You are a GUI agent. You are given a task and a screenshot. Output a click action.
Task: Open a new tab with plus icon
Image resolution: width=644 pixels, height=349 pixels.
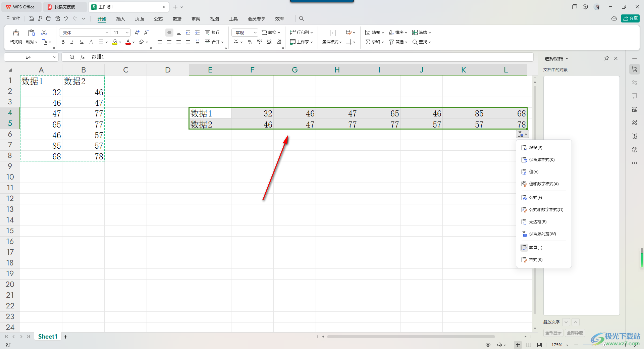tap(175, 7)
